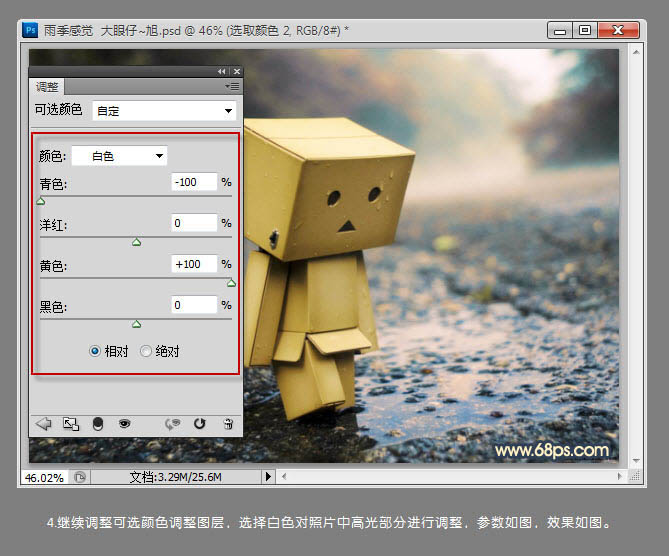The image size is (669, 556).
Task: Click the return-to-adjustment-list arrow icon
Action: (44, 424)
